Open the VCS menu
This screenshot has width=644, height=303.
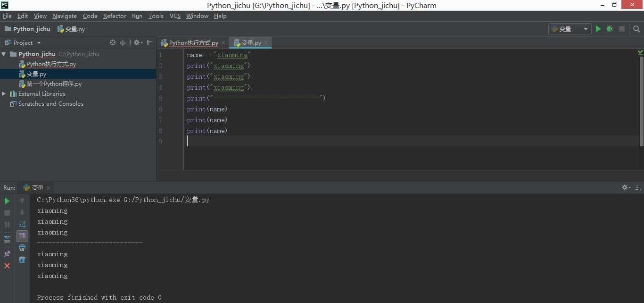tap(175, 16)
